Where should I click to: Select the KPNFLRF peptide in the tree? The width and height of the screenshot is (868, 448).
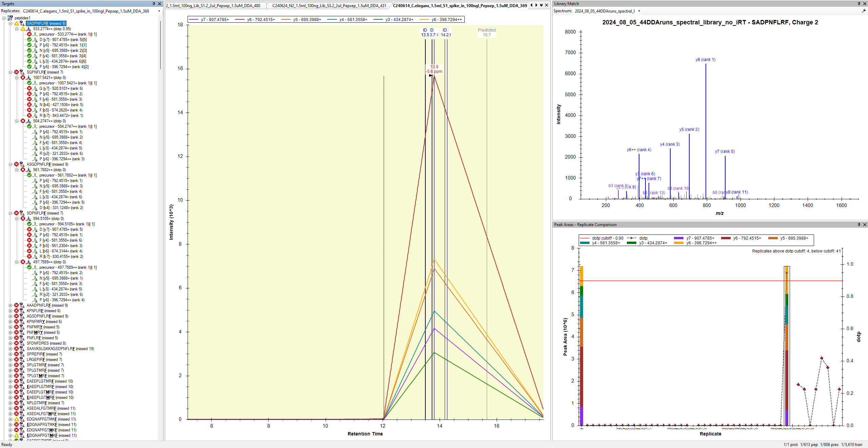pyautogui.click(x=35, y=311)
